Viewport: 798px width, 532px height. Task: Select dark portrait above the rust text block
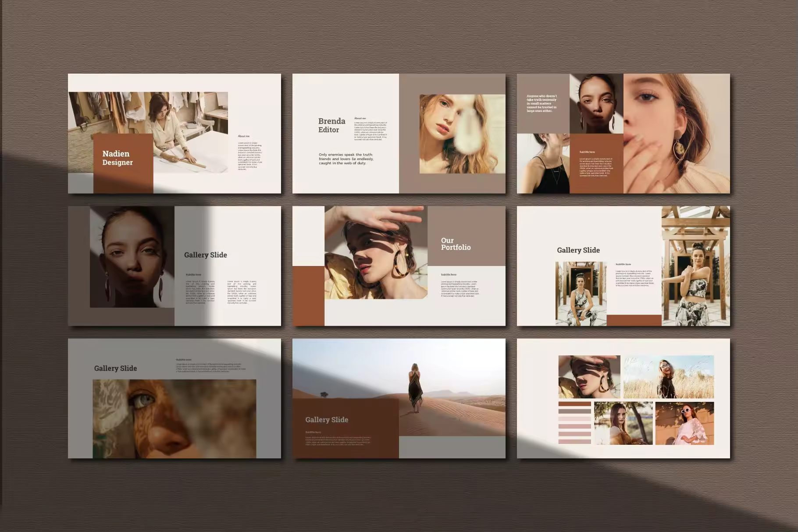tap(596, 103)
